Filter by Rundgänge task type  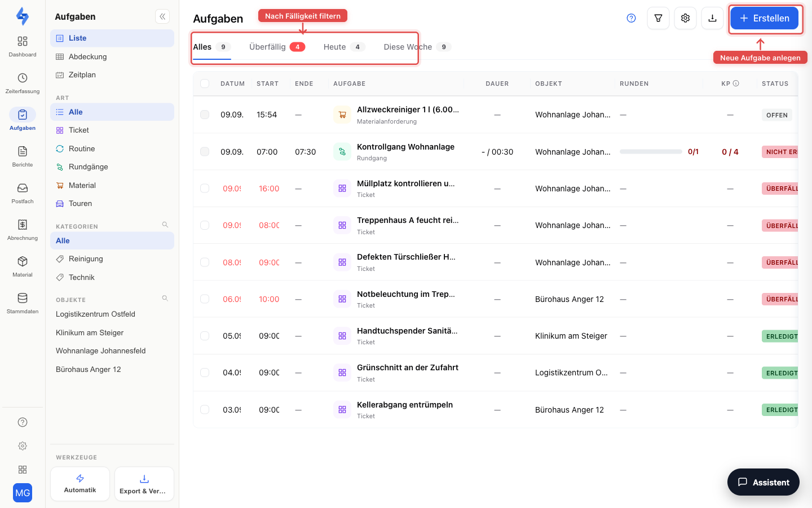[x=112, y=167]
